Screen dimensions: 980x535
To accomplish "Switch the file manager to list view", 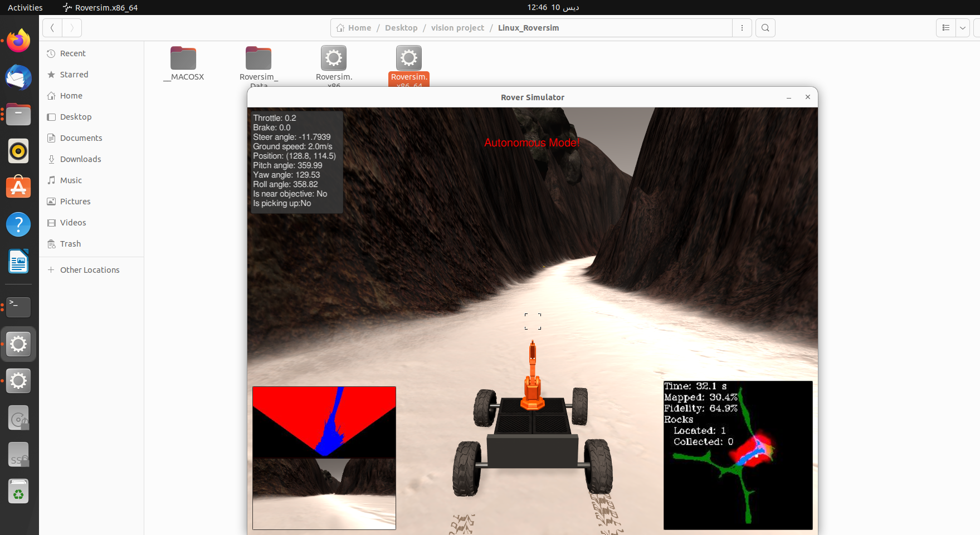I will [946, 28].
